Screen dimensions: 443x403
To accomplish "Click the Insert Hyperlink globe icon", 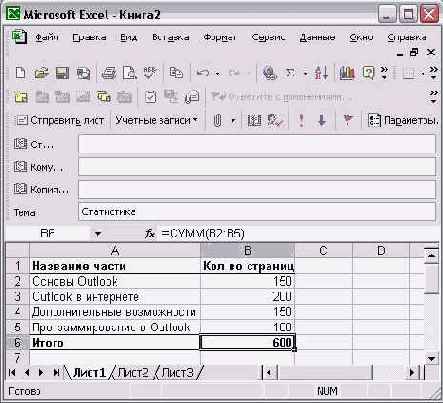I will (269, 73).
